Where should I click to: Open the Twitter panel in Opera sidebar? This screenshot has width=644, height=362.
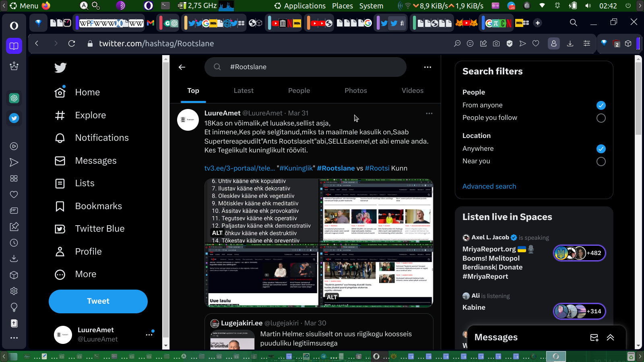pos(14,118)
